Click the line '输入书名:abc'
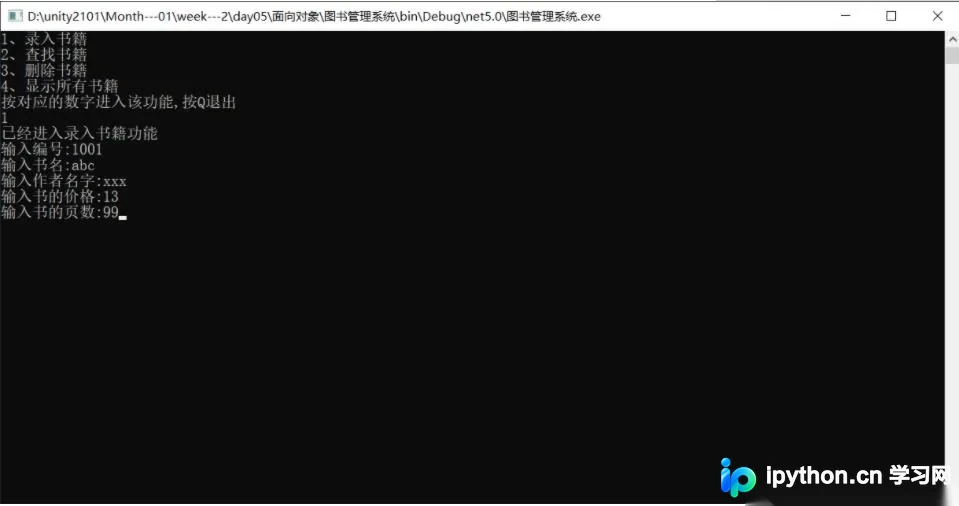The image size is (959, 506). (48, 165)
